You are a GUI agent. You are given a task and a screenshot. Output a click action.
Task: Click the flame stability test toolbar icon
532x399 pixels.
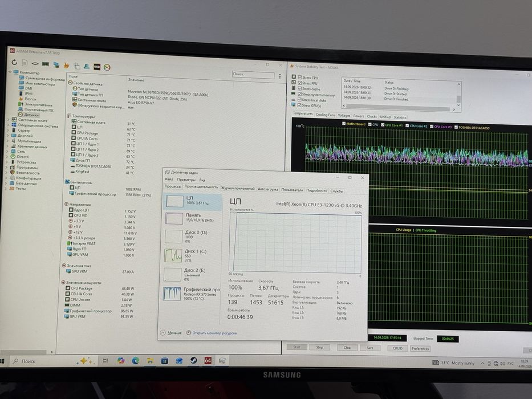tap(67, 65)
